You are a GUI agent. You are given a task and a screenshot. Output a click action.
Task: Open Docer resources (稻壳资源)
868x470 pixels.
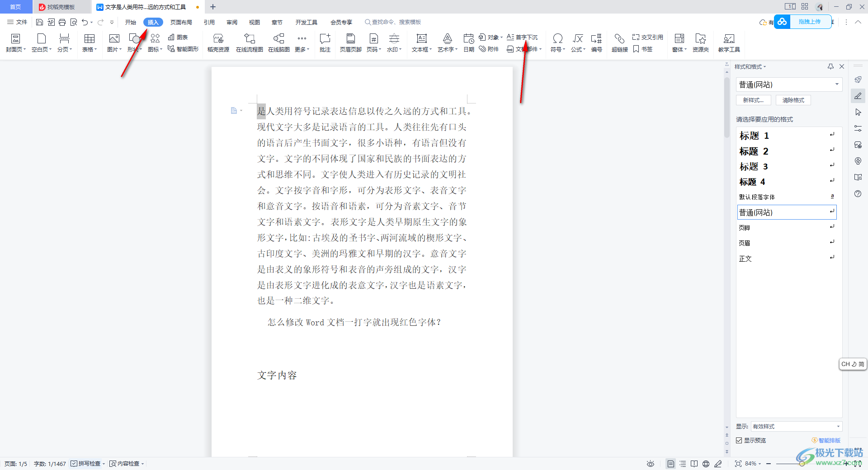coord(218,43)
